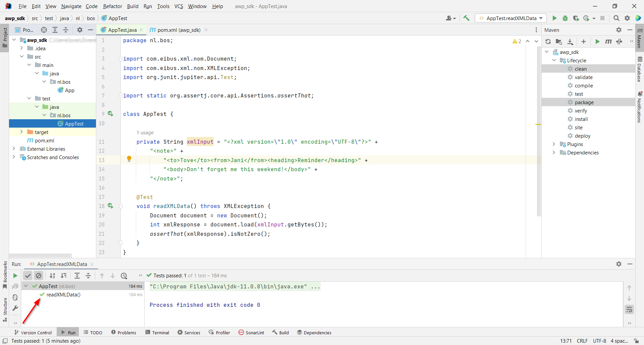Click the run gutter icon beside class AppTest
Viewport: 644px width, 345px height.
[110, 114]
